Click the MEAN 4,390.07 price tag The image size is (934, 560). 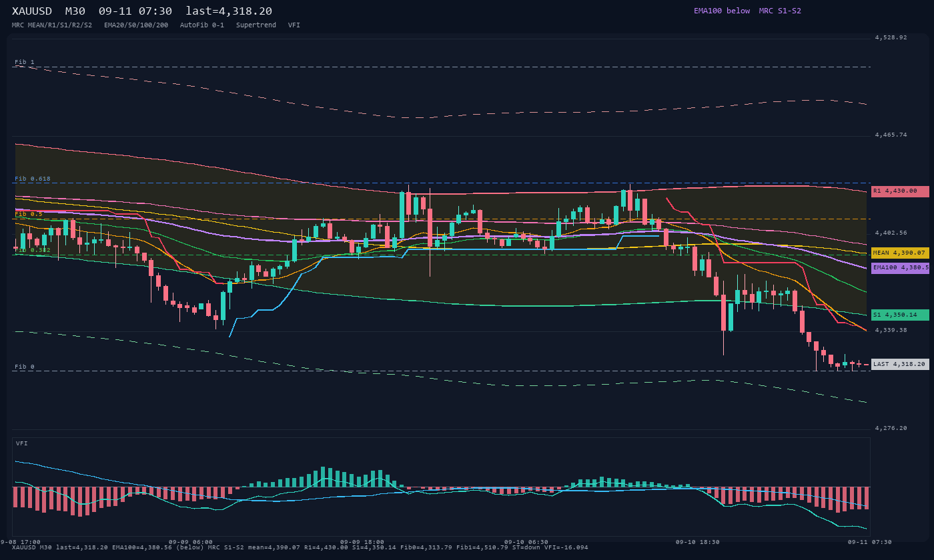900,253
